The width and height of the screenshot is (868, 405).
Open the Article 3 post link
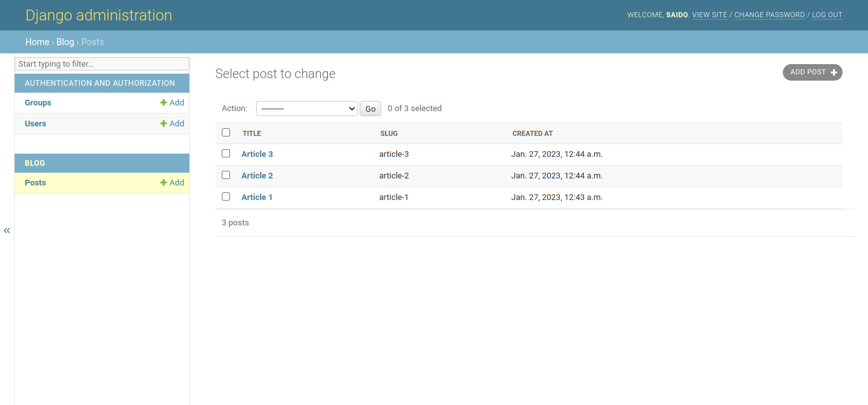257,154
